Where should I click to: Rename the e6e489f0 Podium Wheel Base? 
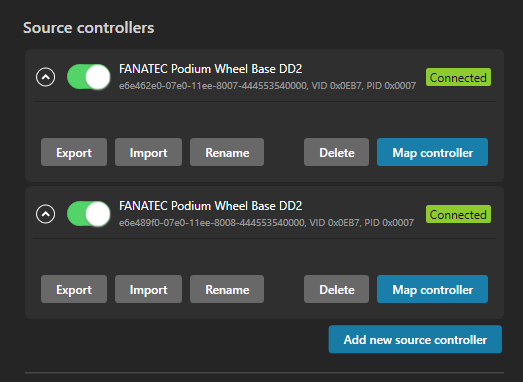[227, 289]
